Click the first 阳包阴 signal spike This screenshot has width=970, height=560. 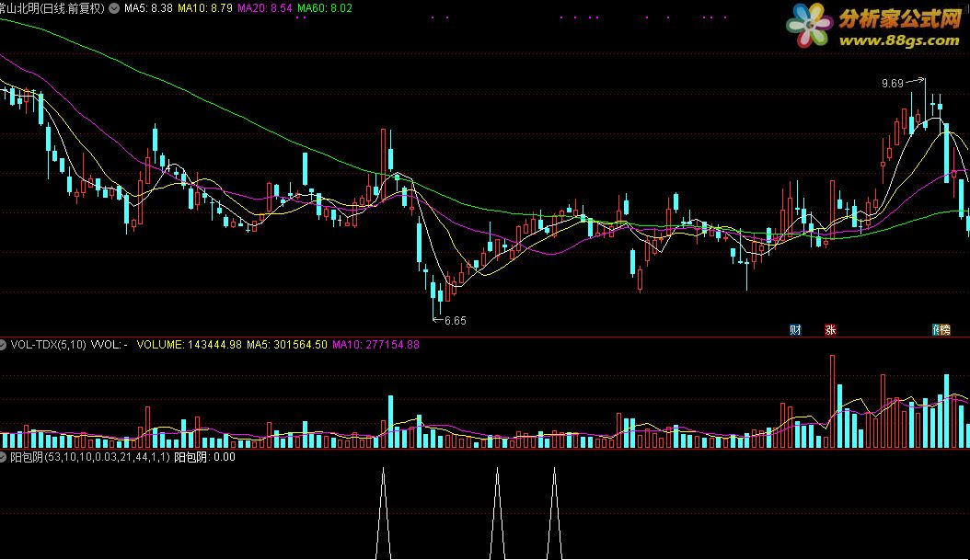[384, 513]
